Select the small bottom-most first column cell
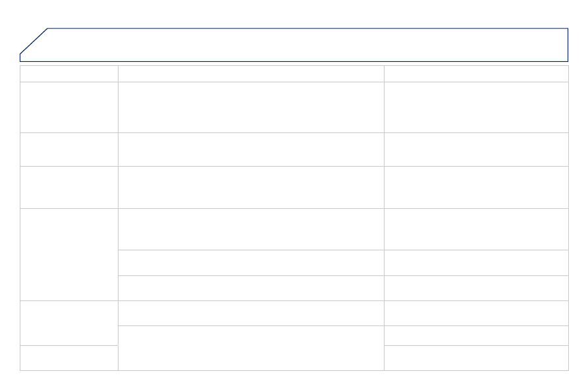The height and width of the screenshot is (392, 588). click(x=69, y=358)
